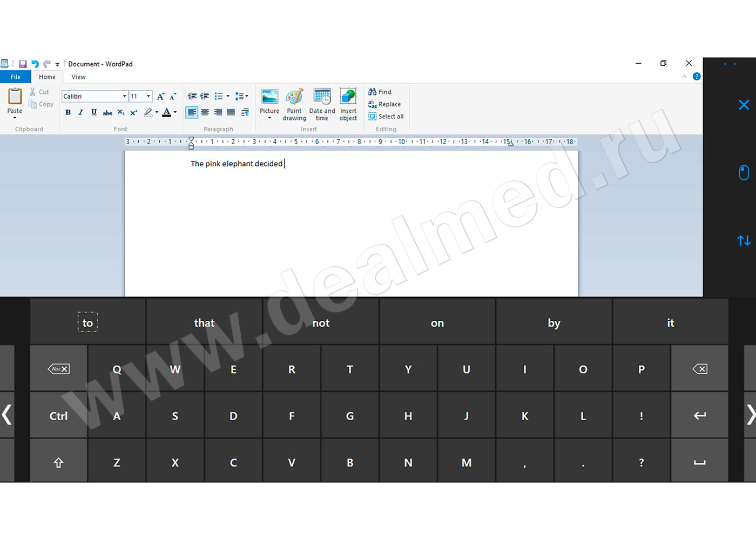Switch to the View ribbon tab

coord(79,77)
